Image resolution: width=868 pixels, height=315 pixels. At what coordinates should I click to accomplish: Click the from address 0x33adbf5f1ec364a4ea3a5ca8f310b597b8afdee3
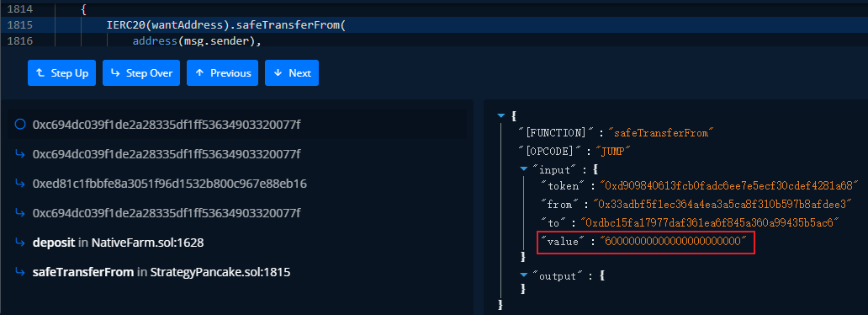point(722,205)
